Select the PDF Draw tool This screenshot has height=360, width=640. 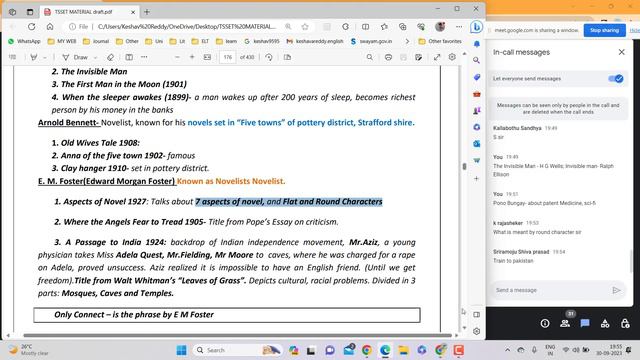click(x=76, y=57)
